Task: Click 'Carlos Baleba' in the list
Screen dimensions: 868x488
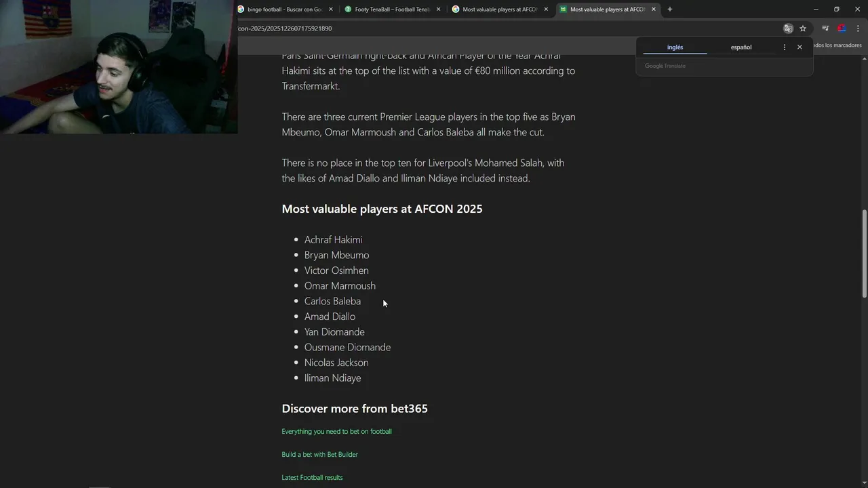Action: coord(332,302)
